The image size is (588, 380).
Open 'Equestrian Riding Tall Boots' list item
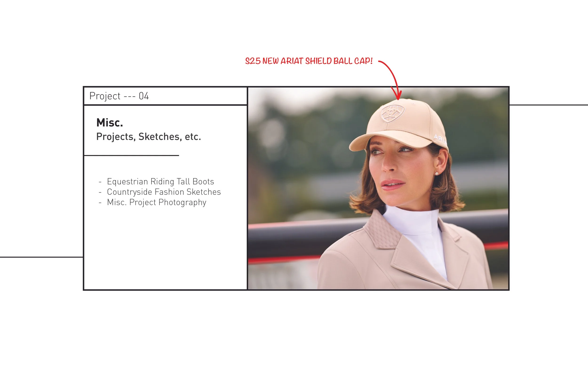click(x=160, y=182)
